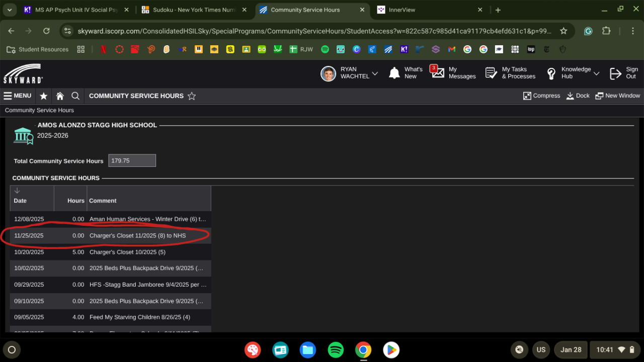Open Spotify from the shelf

[336, 350]
